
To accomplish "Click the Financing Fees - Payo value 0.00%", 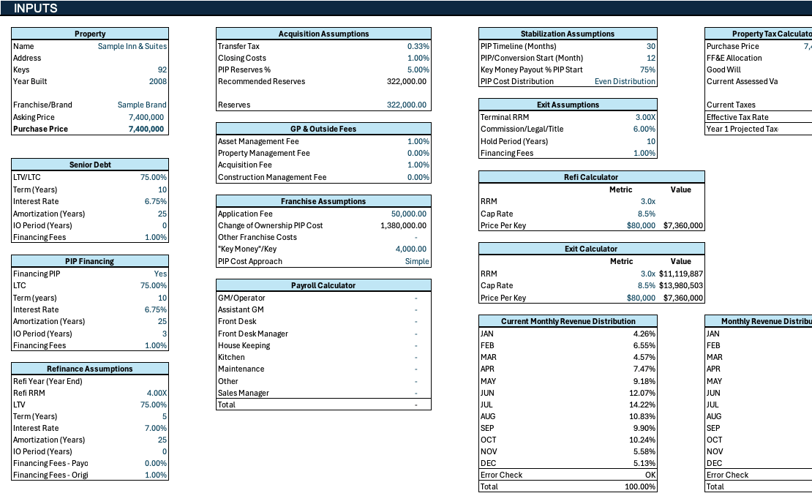I will coord(155,463).
